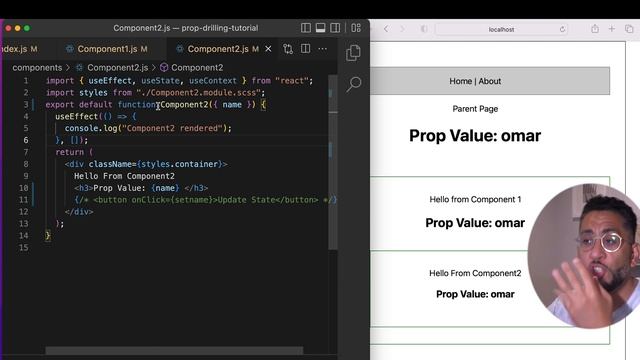The height and width of the screenshot is (360, 640).
Task: Click Component2 symbol in breadcrumb
Action: [197, 67]
